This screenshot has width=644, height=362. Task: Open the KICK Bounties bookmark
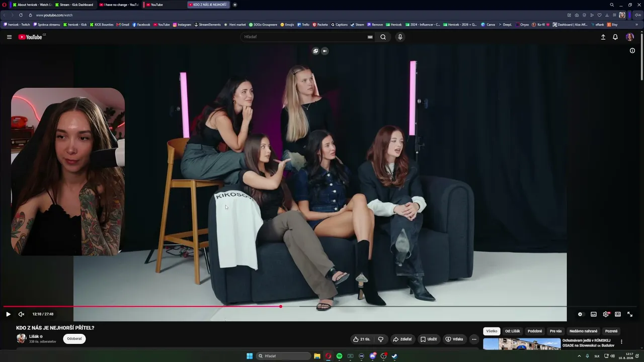tap(102, 24)
